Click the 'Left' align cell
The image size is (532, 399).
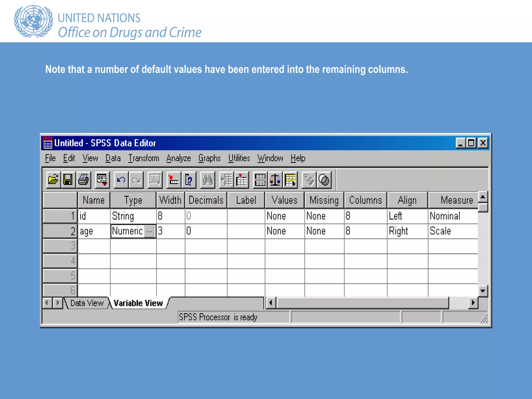click(407, 216)
